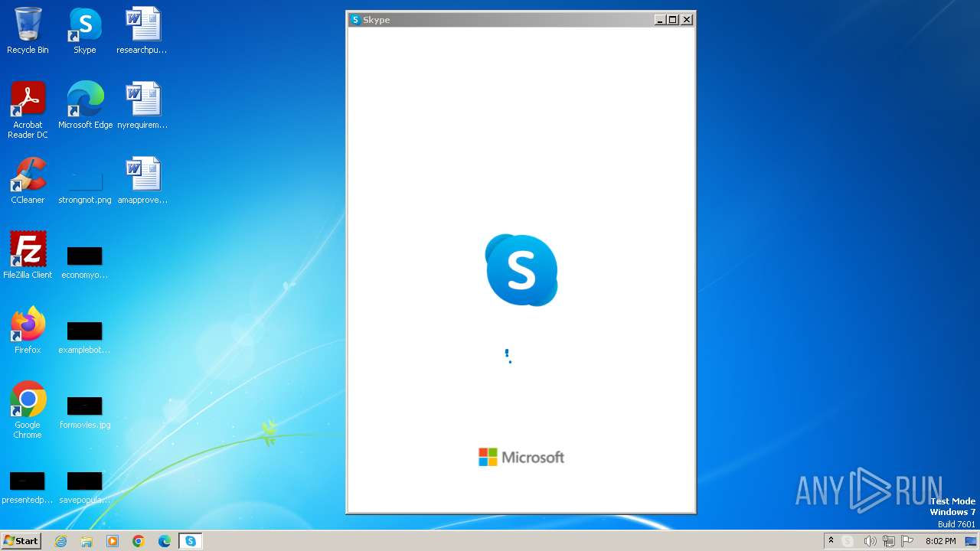Select the savepopula... file on desktop

[x=85, y=486]
